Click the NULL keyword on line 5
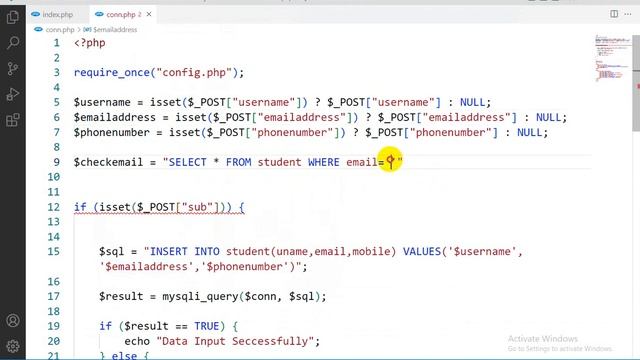This screenshot has width=640, height=360. 473,102
